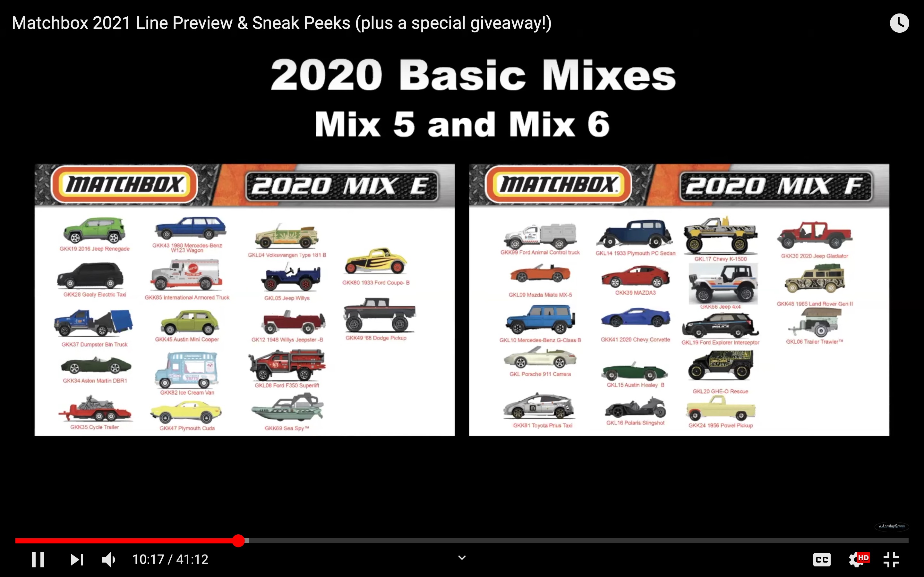The image size is (924, 577).
Task: Seek to the middle of the timeline
Action: pyautogui.click(x=462, y=541)
